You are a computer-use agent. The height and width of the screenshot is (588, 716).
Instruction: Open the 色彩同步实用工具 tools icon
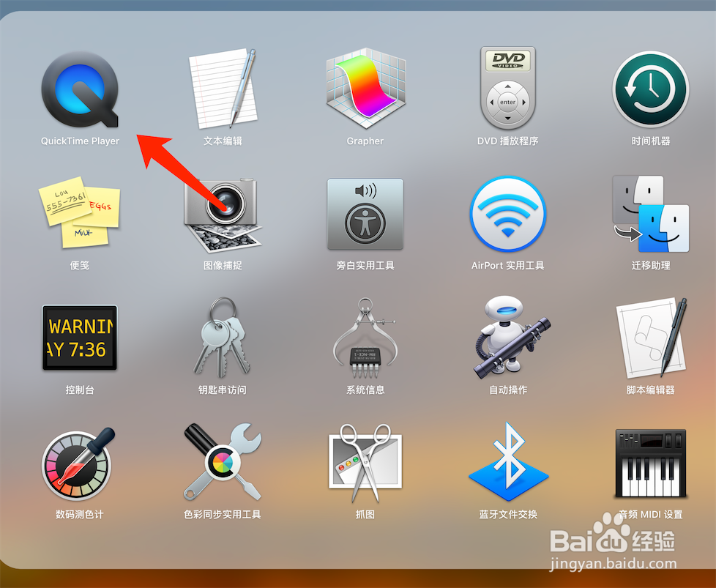(x=223, y=461)
